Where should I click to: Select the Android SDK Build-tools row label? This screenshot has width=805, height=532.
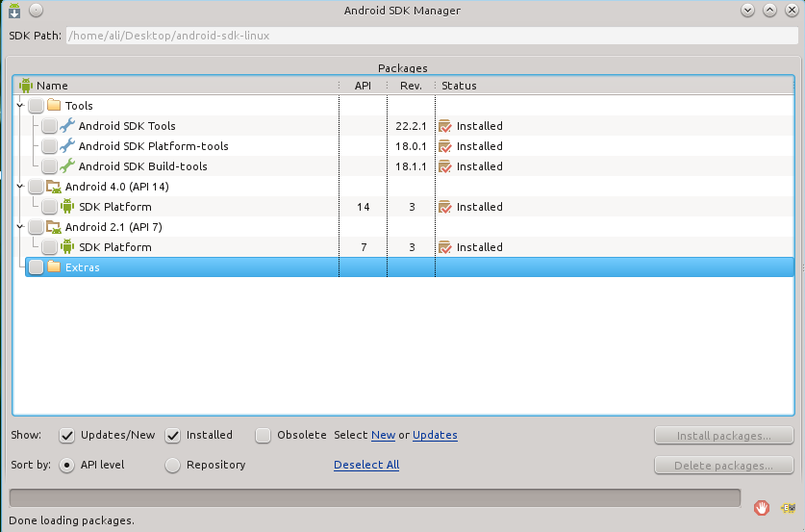pos(142,166)
